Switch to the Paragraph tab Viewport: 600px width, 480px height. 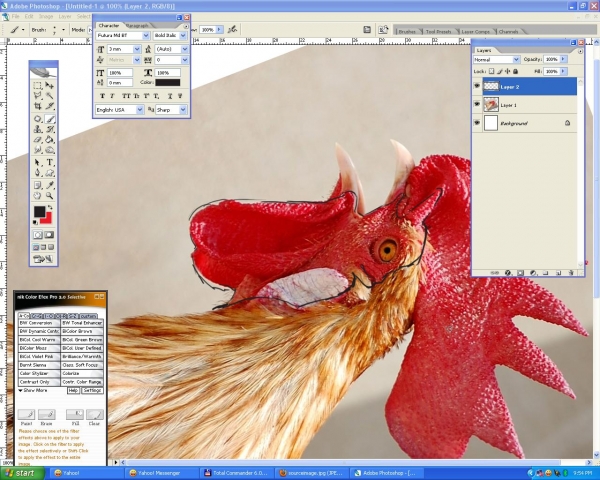tap(137, 26)
